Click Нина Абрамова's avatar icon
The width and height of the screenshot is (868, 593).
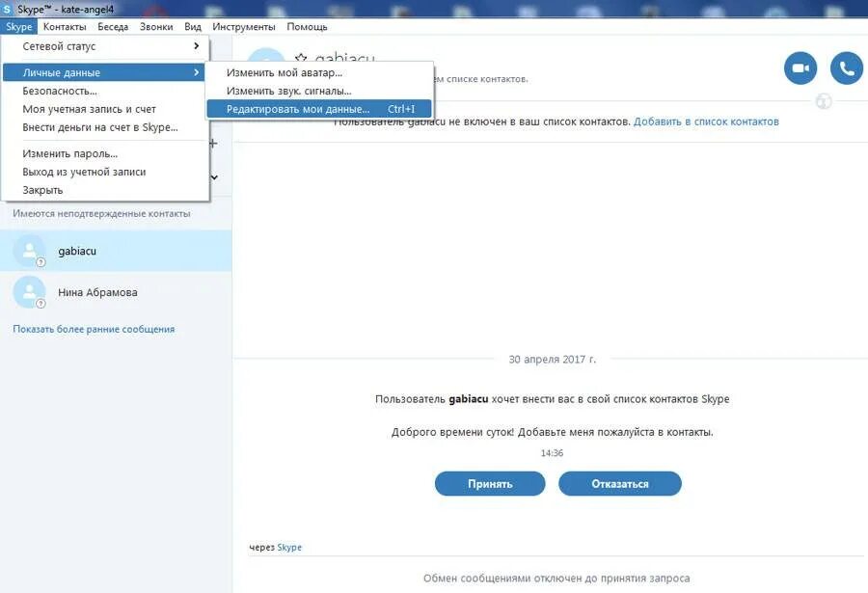click(29, 292)
